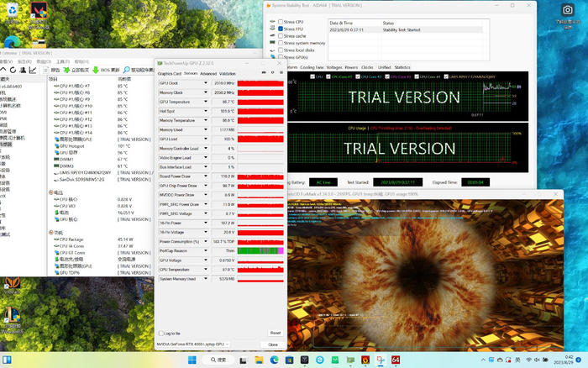Click the Close button in GPU-Z
Image resolution: width=588 pixels, height=368 pixels.
272,344
